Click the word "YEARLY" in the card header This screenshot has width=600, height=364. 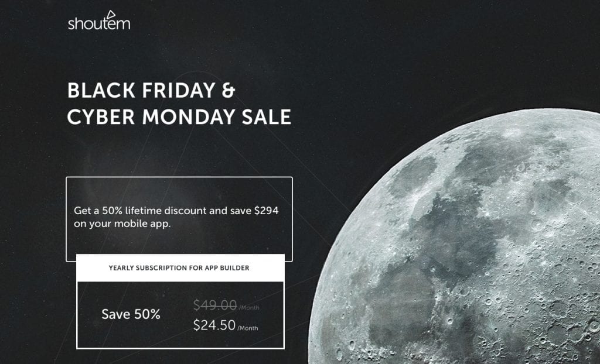pyautogui.click(x=120, y=268)
